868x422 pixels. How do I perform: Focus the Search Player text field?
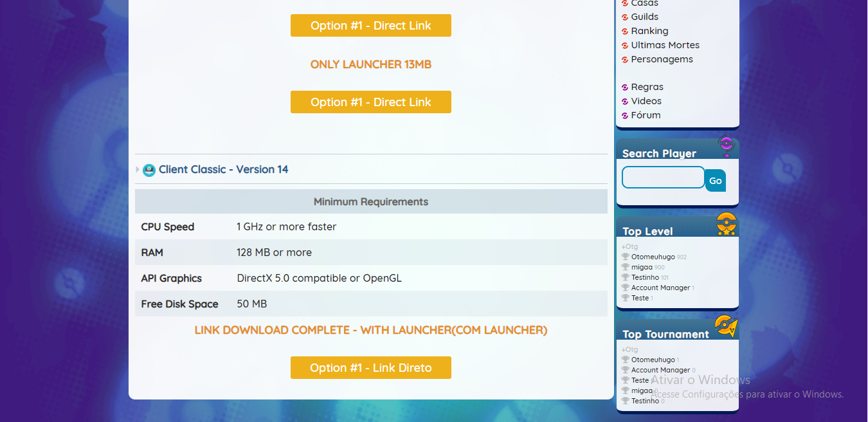[663, 178]
